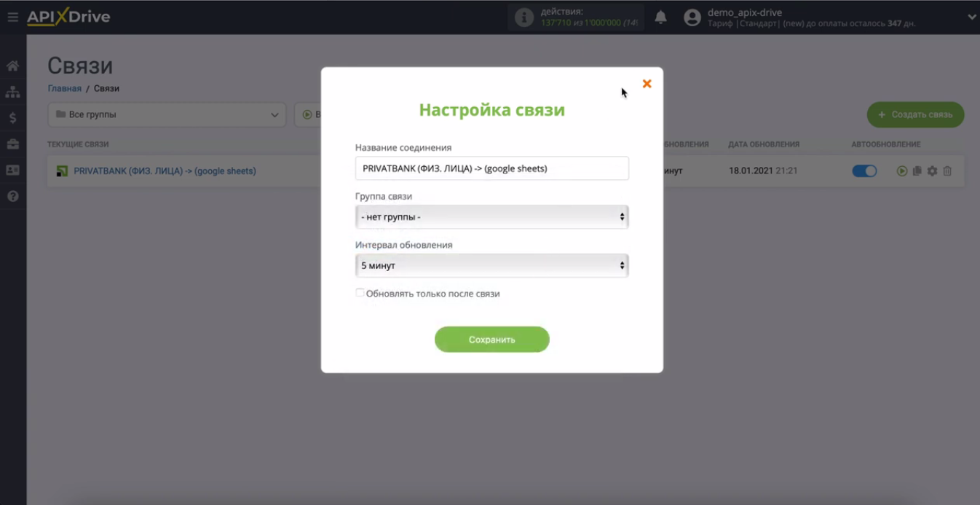
Task: Close the Настройка связи dialog
Action: pos(647,84)
